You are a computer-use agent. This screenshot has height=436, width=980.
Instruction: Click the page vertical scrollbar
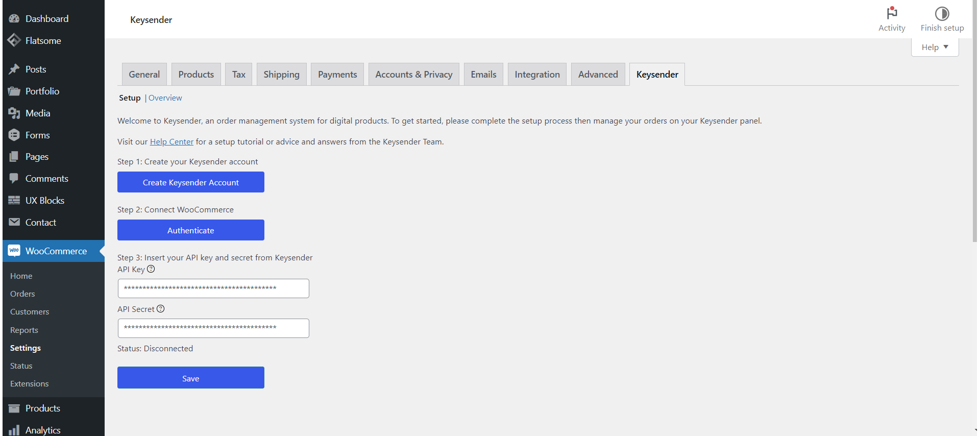tap(975, 122)
